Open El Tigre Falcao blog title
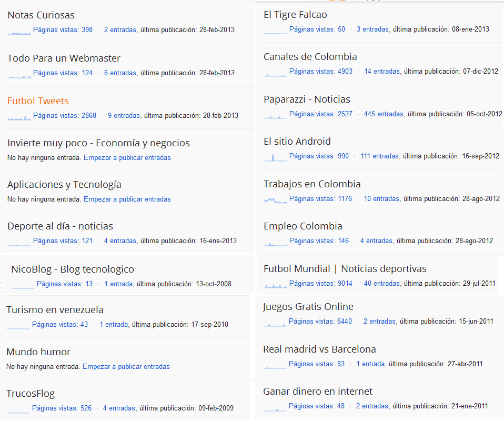The image size is (504, 421). pos(295,15)
